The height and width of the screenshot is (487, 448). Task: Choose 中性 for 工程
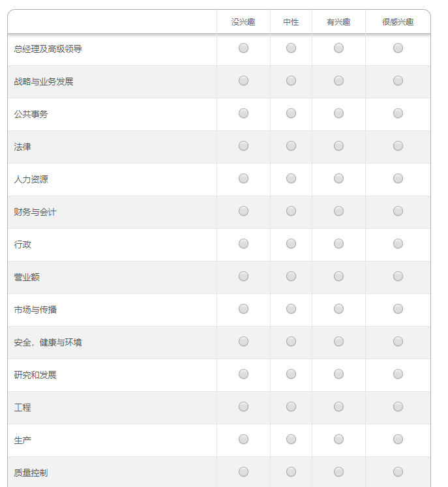click(291, 407)
